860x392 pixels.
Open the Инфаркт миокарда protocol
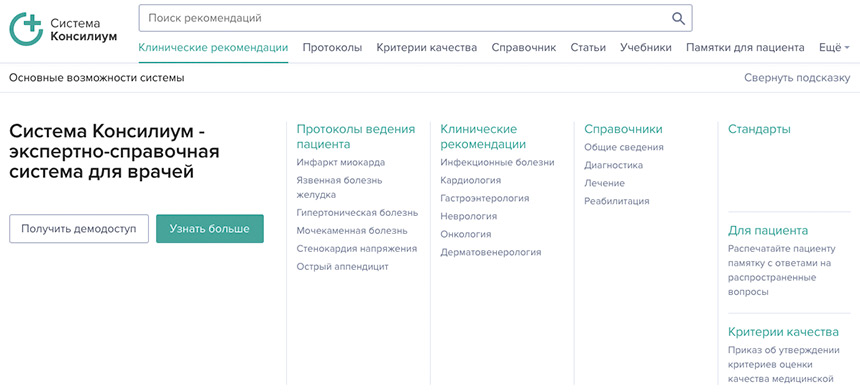click(x=341, y=162)
